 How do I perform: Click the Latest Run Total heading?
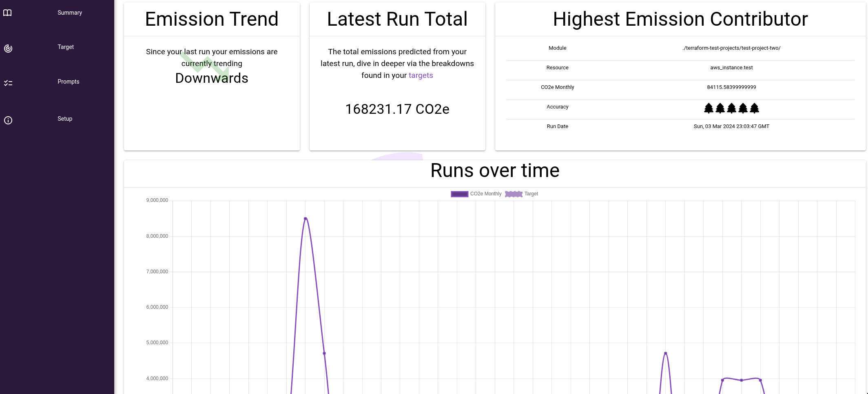[x=397, y=19]
